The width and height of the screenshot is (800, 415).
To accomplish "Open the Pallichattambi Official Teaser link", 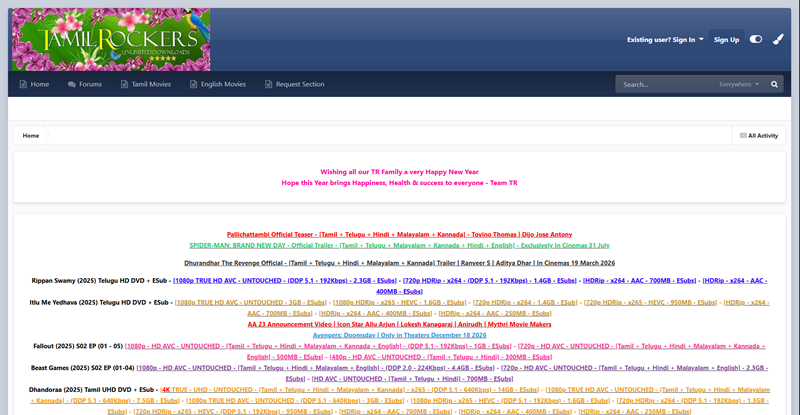I will 399,234.
